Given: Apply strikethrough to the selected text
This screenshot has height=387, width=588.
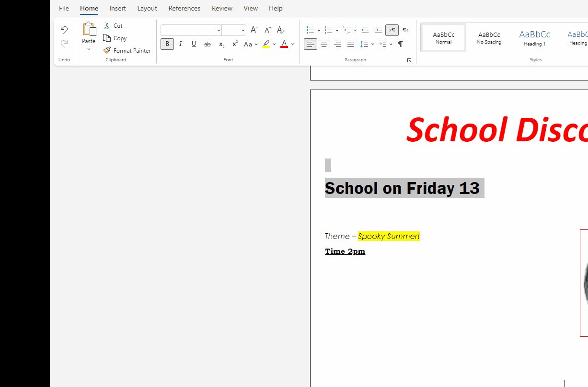Looking at the screenshot, I should click(x=207, y=44).
